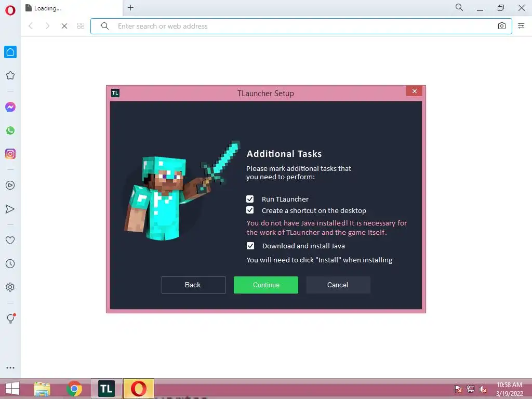The image size is (532, 399).
Task: Open WhatsApp in Opera sidebar
Action: point(10,130)
